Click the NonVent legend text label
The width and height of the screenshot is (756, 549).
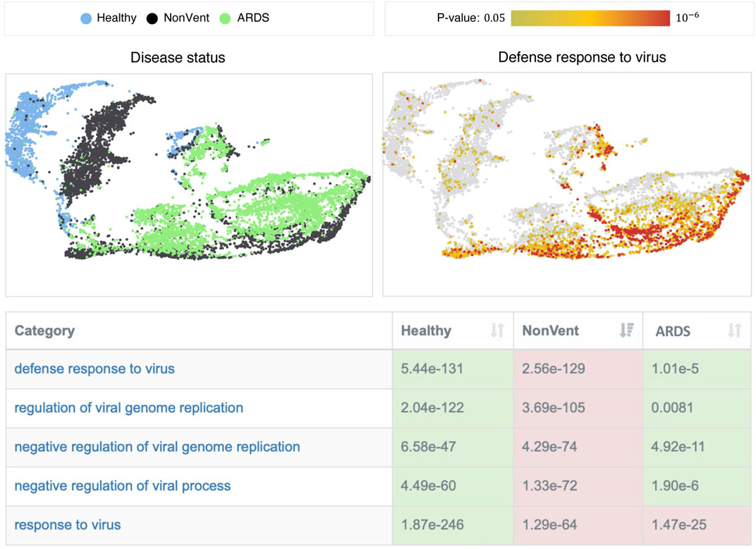[x=187, y=18]
